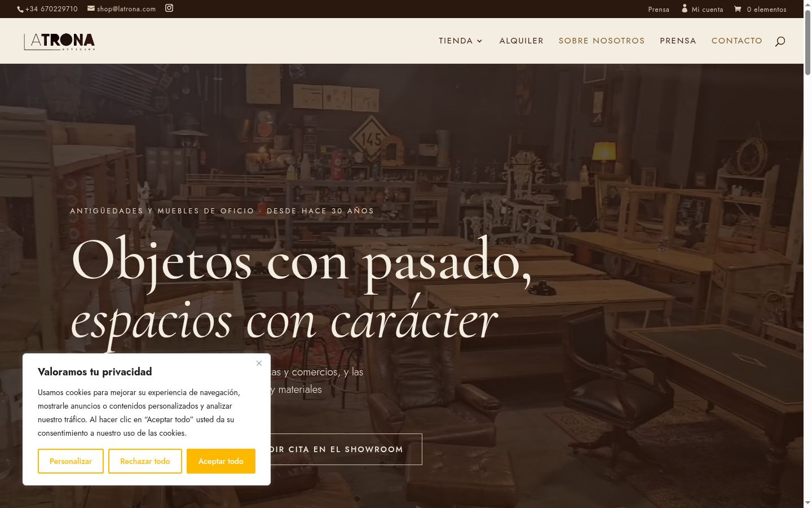
Task: Open the Sobre Nosotros menu item
Action: pyautogui.click(x=602, y=41)
